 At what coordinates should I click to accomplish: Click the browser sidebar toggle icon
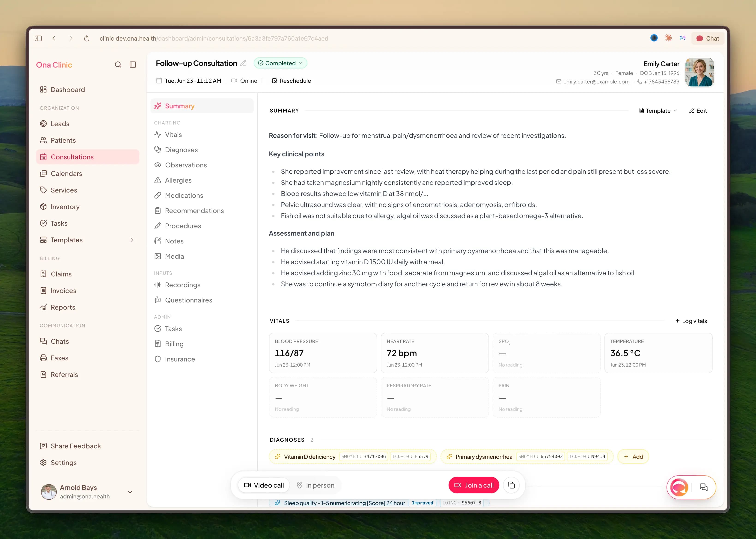(x=39, y=38)
